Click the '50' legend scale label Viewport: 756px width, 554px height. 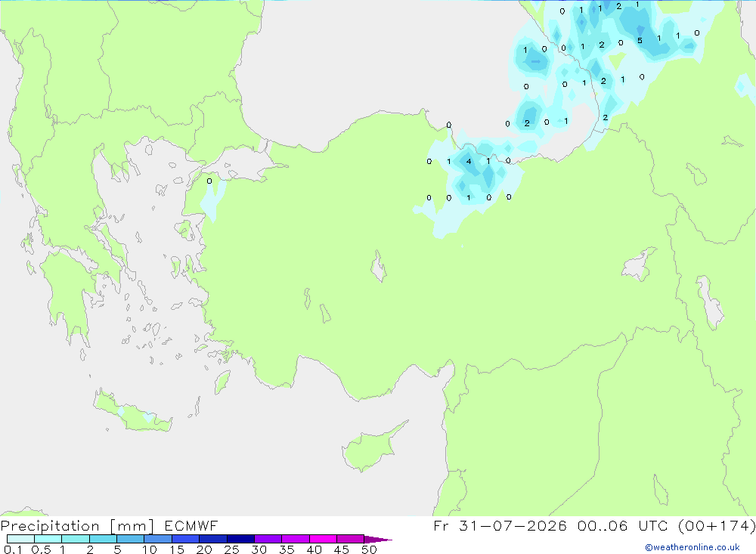370,549
